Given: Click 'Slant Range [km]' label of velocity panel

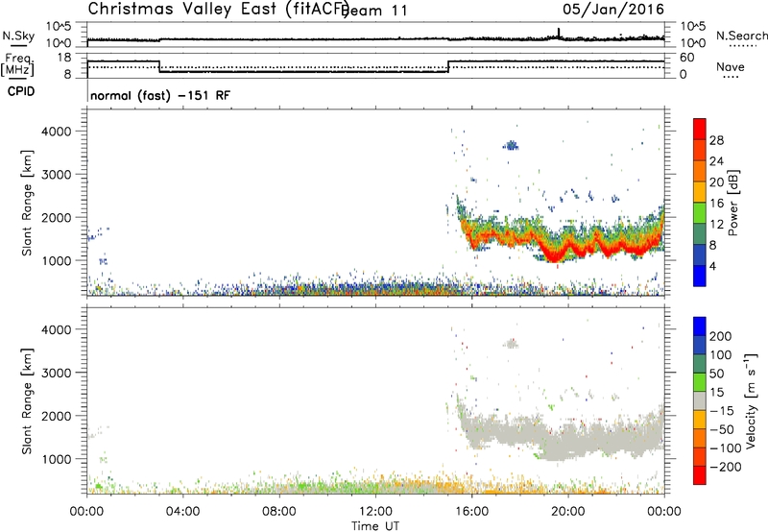Looking at the screenshot, I should click(x=27, y=401).
